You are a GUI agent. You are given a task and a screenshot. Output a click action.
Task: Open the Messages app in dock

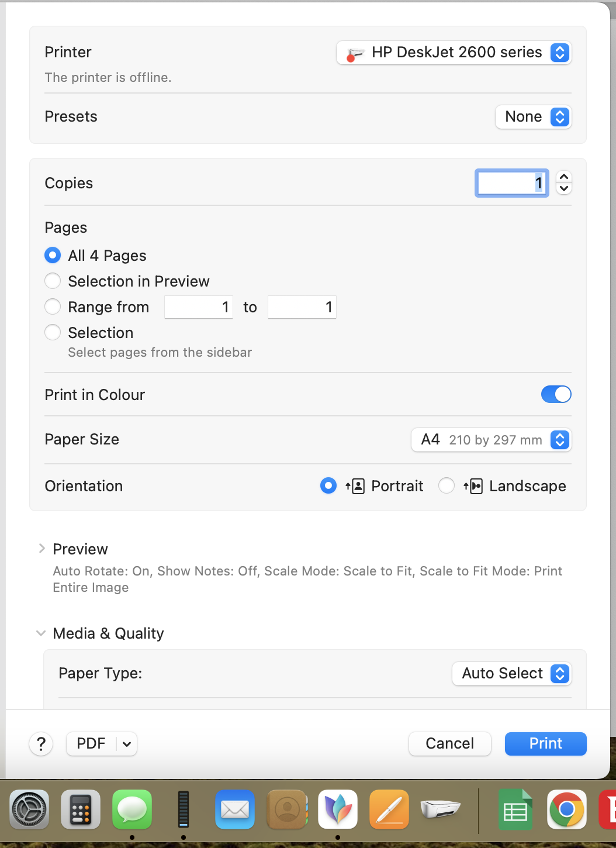pos(132,810)
